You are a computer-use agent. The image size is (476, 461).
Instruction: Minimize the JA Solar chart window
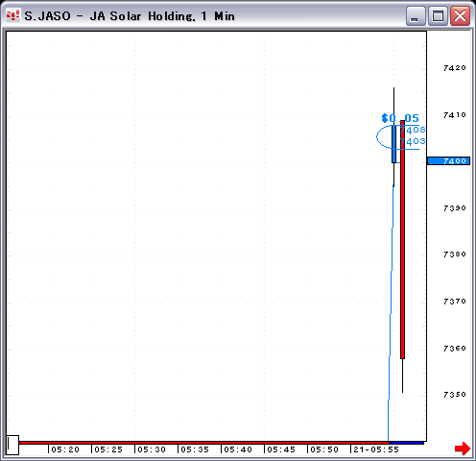click(x=416, y=15)
